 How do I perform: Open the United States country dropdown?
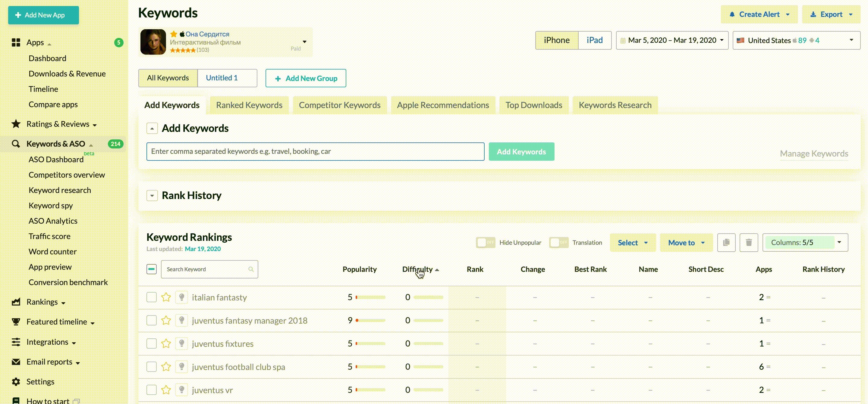click(x=796, y=40)
